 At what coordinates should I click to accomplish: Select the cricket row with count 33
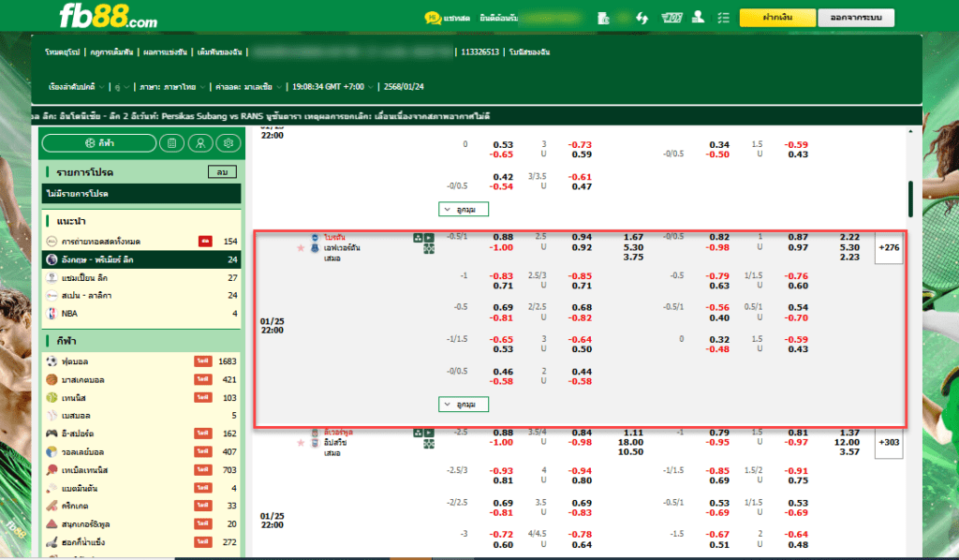click(141, 506)
